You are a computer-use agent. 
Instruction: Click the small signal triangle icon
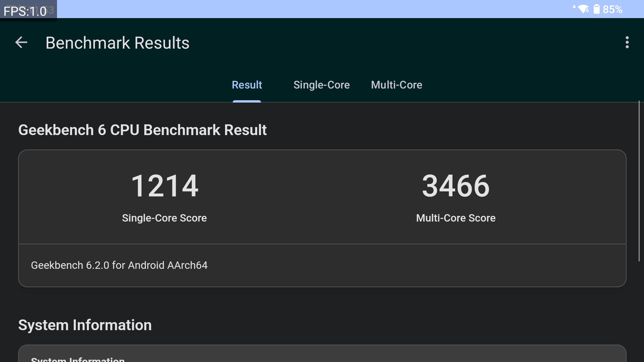574,6
